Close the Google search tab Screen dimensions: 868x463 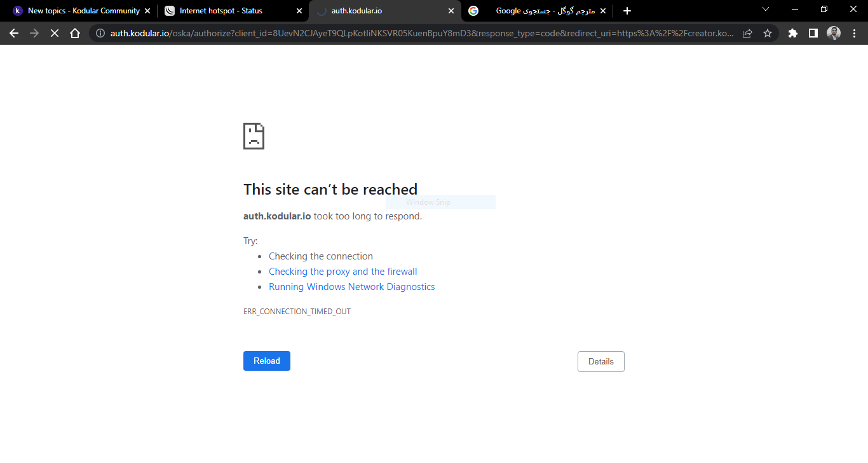(x=603, y=11)
